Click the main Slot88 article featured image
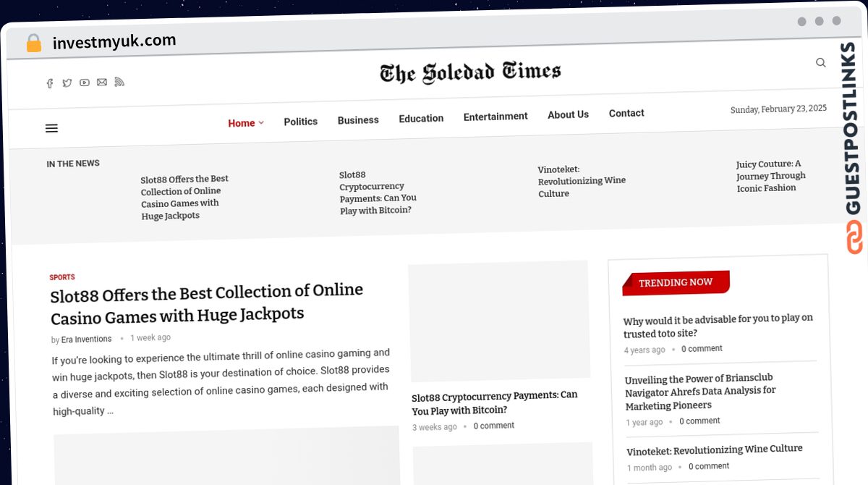The height and width of the screenshot is (485, 868). click(226, 456)
